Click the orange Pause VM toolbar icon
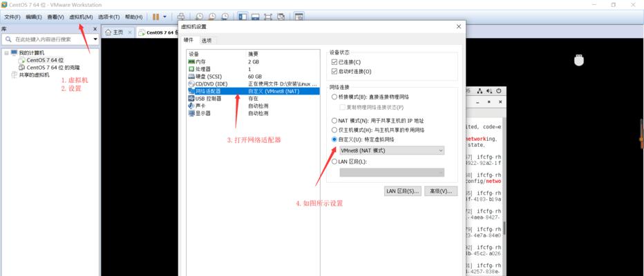The width and height of the screenshot is (644, 276). tap(155, 17)
